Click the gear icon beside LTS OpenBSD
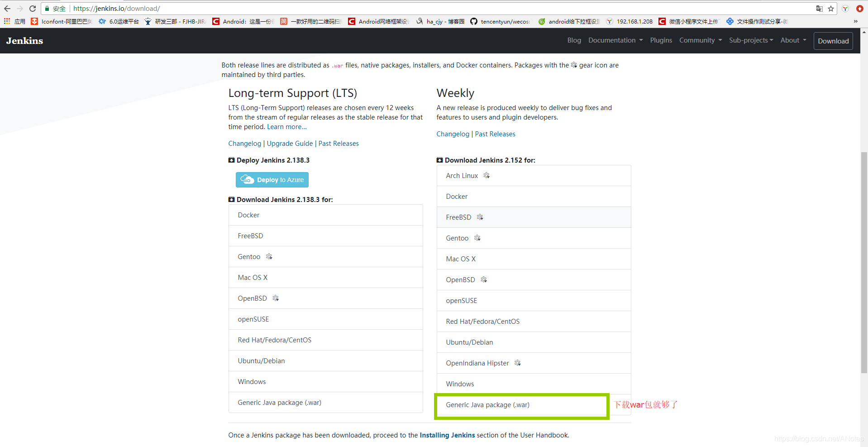This screenshot has height=447, width=868. point(276,298)
